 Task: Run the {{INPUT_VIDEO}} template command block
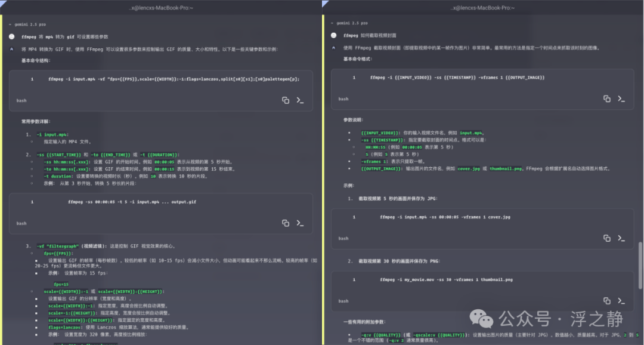click(x=621, y=98)
